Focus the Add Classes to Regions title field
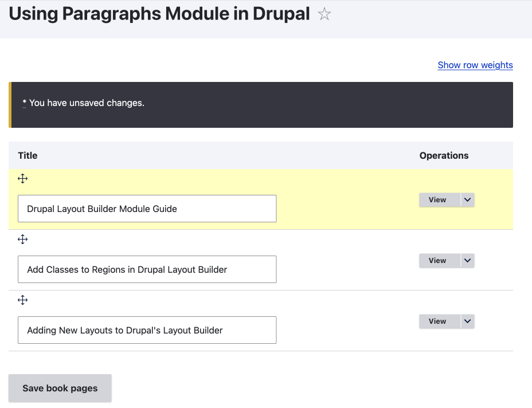Viewport: 532px width, 408px height. (x=147, y=269)
